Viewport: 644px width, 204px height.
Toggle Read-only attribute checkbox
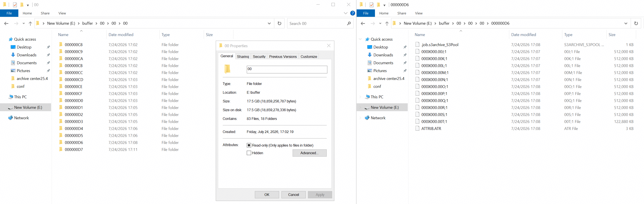[x=249, y=145]
